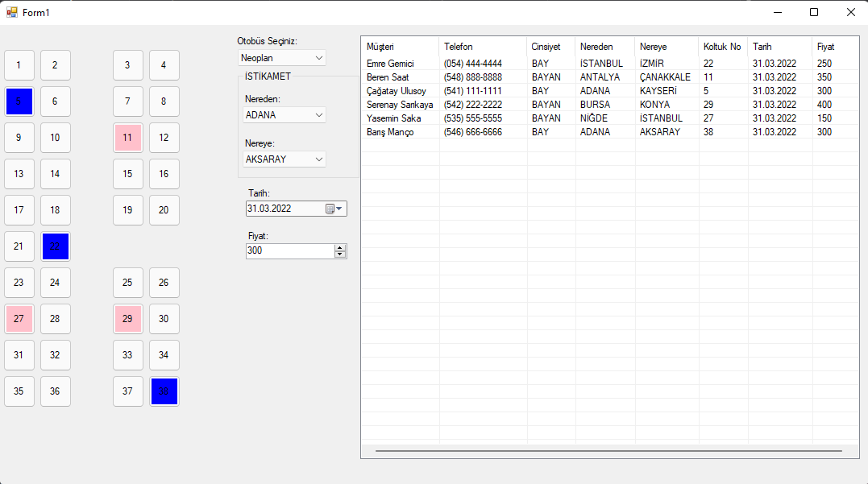The height and width of the screenshot is (484, 868).
Task: Select the Beren Saat row
Action: click(610, 77)
